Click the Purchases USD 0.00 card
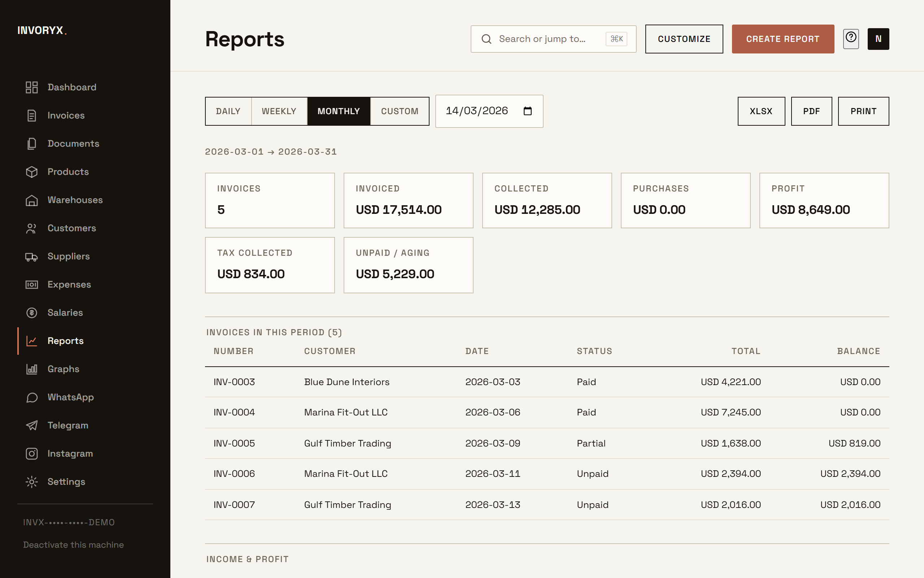This screenshot has height=578, width=924. click(685, 201)
